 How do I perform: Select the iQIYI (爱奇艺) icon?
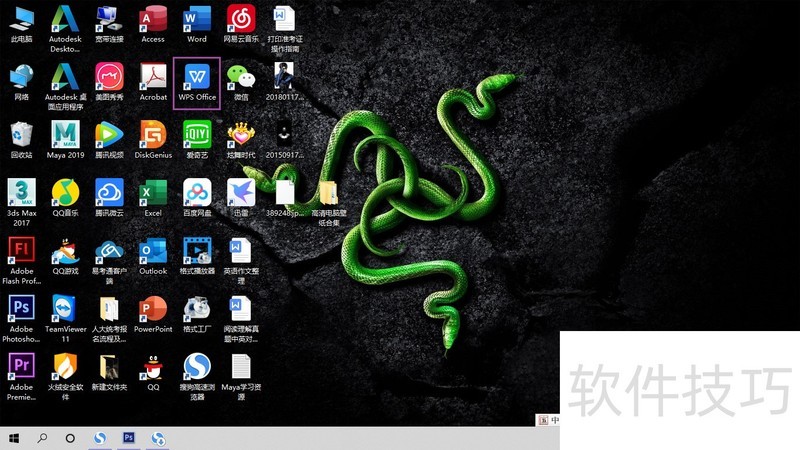click(197, 140)
